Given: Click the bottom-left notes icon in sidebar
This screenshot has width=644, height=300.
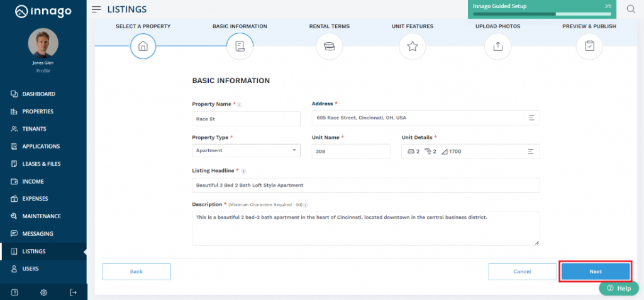Looking at the screenshot, I should pos(14,292).
